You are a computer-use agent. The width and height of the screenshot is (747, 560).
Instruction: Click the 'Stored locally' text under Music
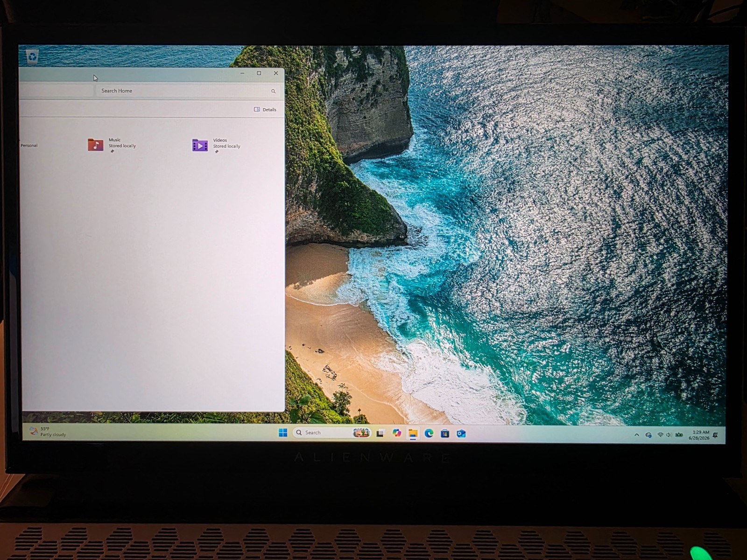click(122, 146)
